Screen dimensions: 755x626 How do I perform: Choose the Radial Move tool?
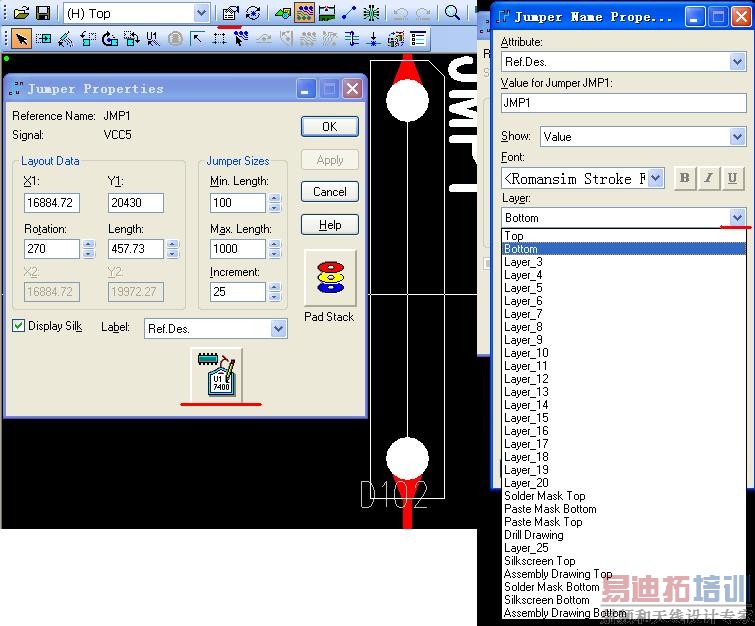tap(65, 39)
